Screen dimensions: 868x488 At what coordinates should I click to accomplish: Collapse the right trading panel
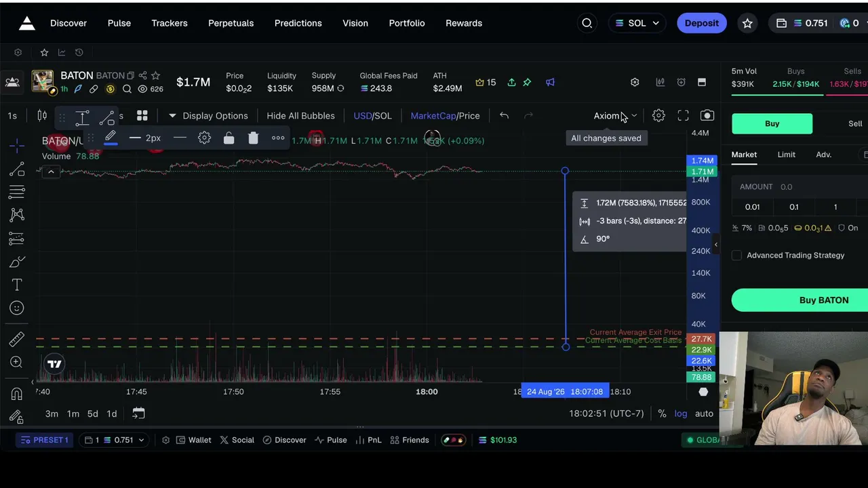tap(715, 245)
